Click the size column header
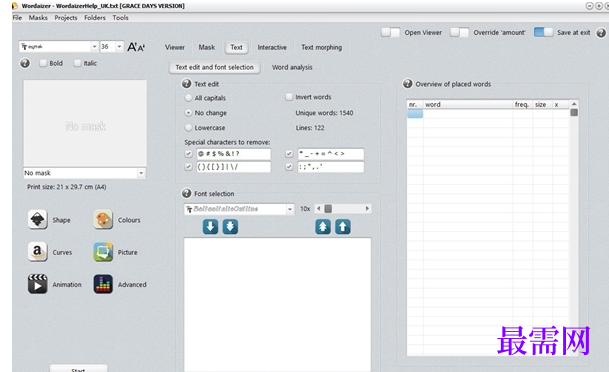The height and width of the screenshot is (372, 609). click(x=542, y=104)
